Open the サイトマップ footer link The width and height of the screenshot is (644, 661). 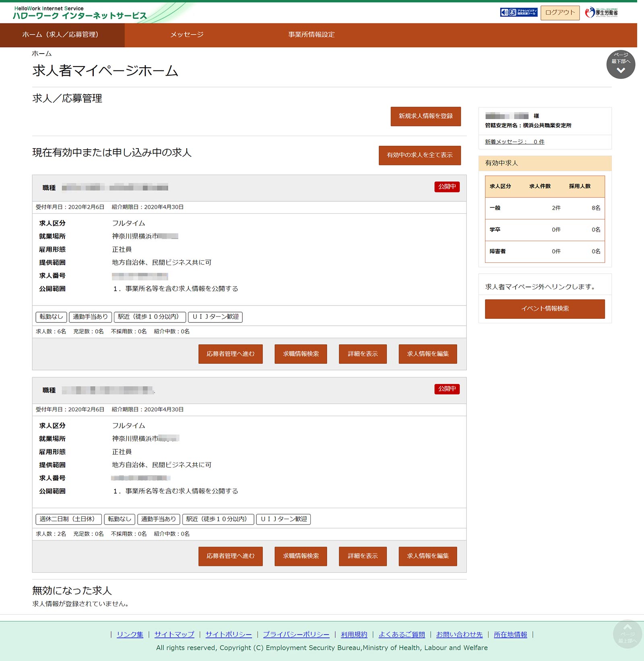click(x=174, y=634)
